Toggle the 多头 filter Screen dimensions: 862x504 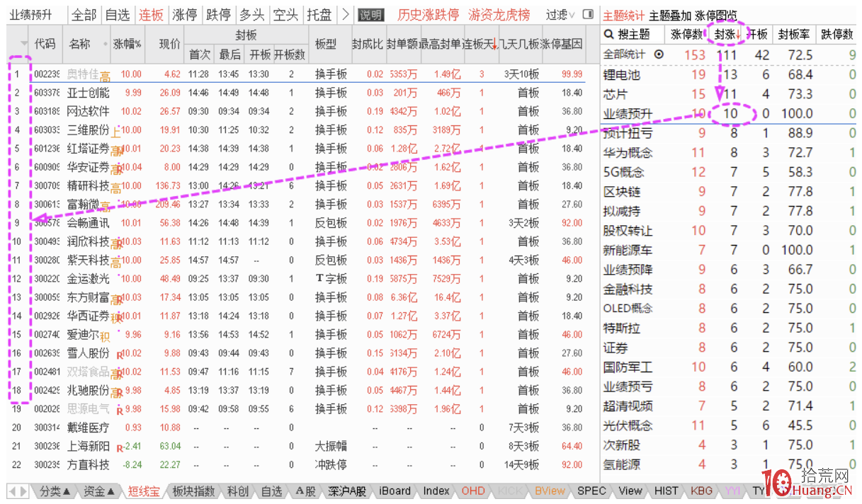tap(251, 14)
